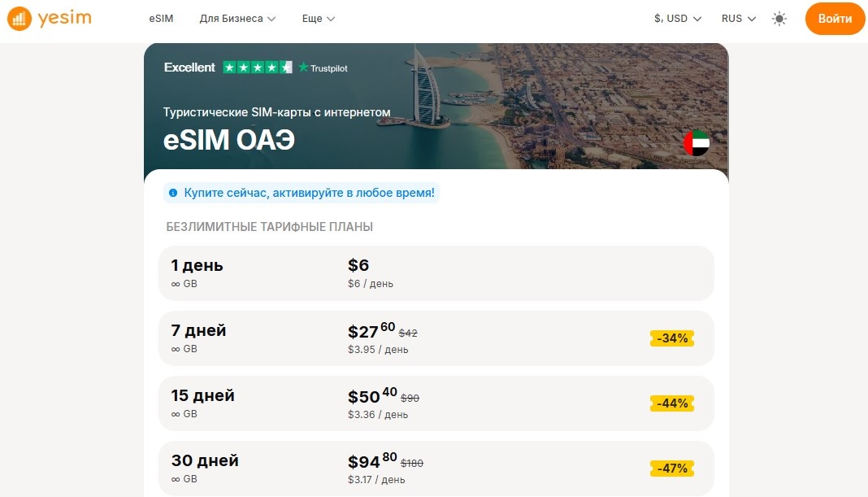The image size is (868, 497).
Task: Click the UAE flag icon on the banner
Action: point(697,142)
